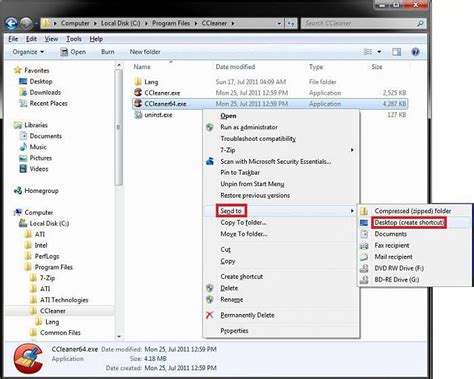474x379 pixels.
Task: Open the Edit menu
Action: point(31,39)
